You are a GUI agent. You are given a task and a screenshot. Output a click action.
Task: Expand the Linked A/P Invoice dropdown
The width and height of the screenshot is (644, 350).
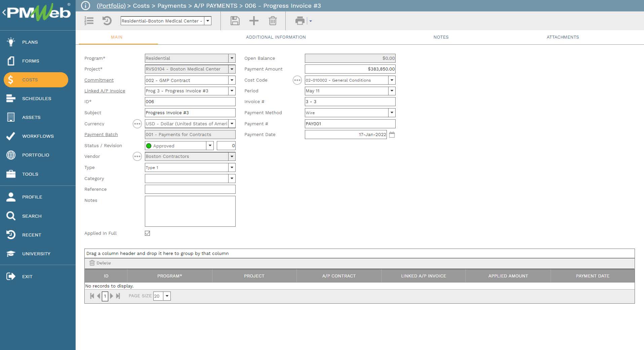coord(232,91)
